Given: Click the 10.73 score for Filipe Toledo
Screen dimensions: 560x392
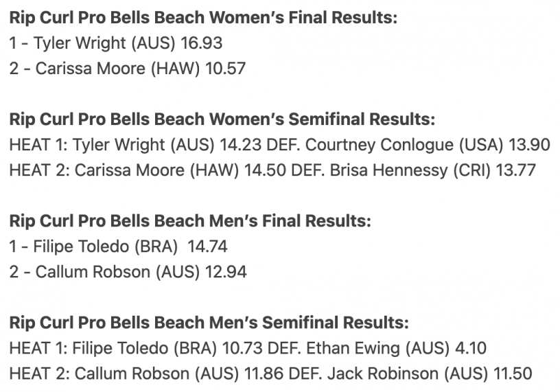Looking at the screenshot, I should click(242, 348).
